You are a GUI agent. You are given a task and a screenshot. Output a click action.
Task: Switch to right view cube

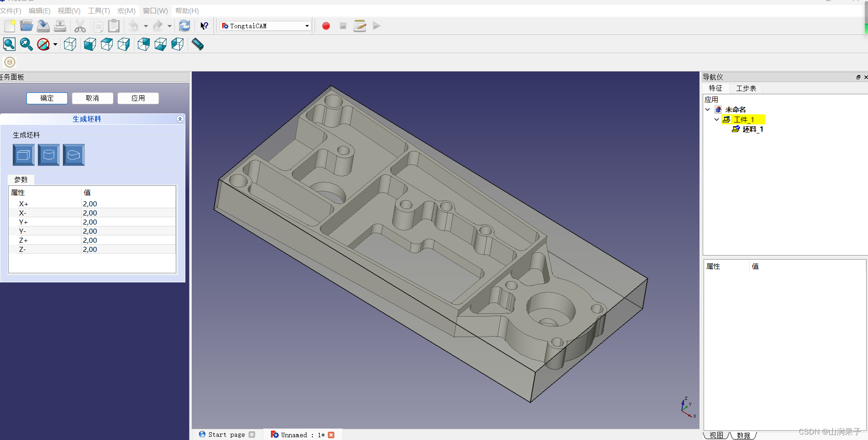(123, 44)
